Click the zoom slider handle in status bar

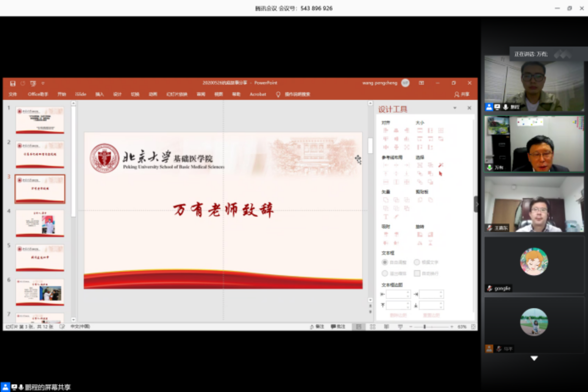424,327
